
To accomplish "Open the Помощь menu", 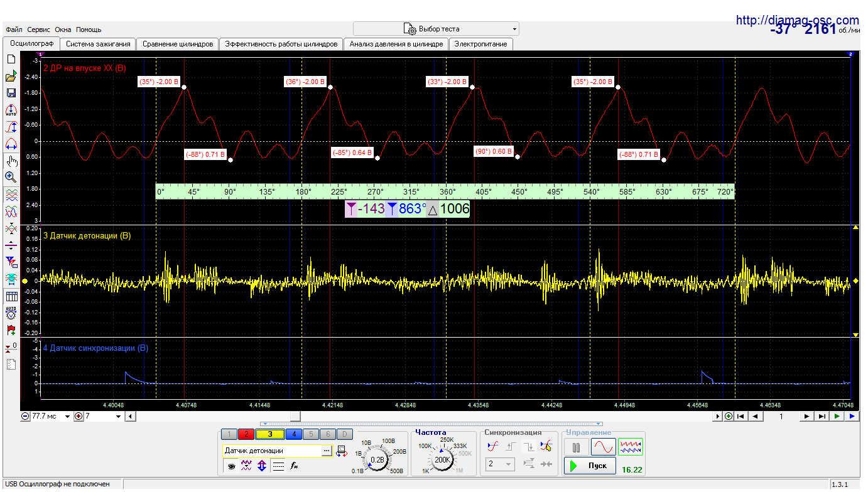I will (x=89, y=29).
